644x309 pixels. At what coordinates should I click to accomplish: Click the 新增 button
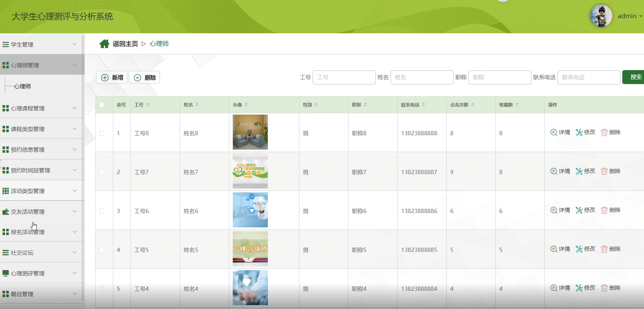pos(111,77)
